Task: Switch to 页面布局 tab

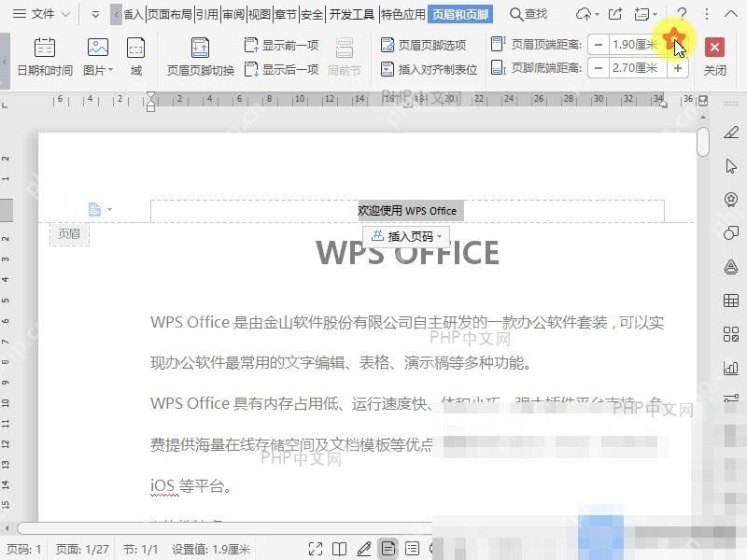Action: pos(170,15)
